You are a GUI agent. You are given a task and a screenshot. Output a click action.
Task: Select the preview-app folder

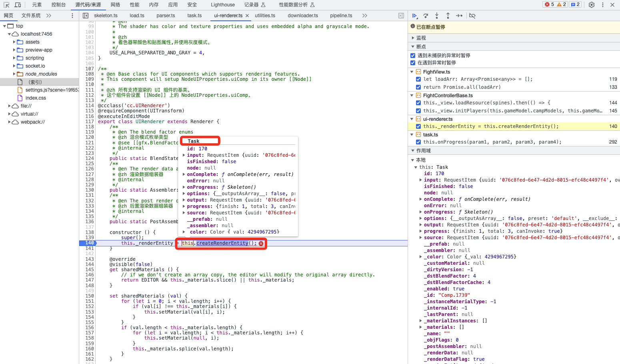pos(39,50)
